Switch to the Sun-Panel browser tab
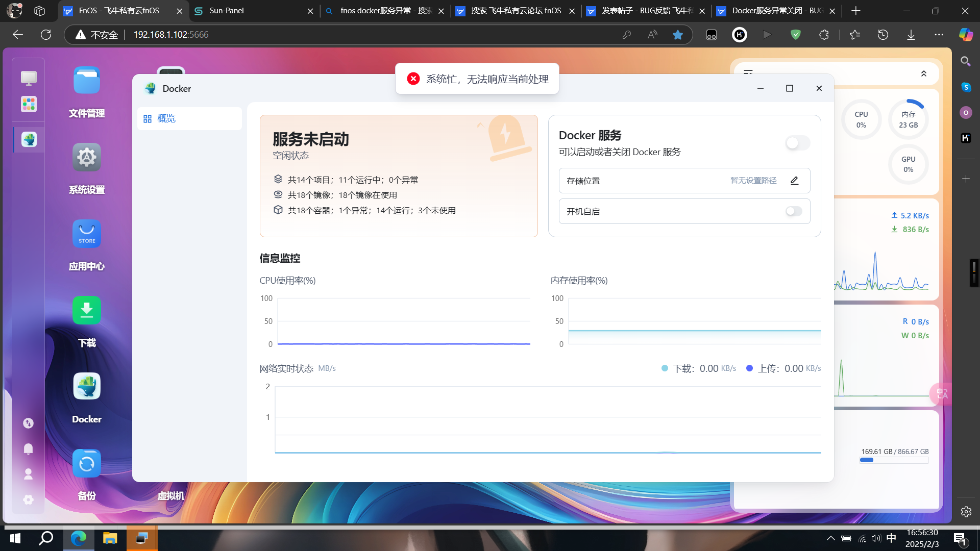This screenshot has width=980, height=551. click(x=254, y=11)
